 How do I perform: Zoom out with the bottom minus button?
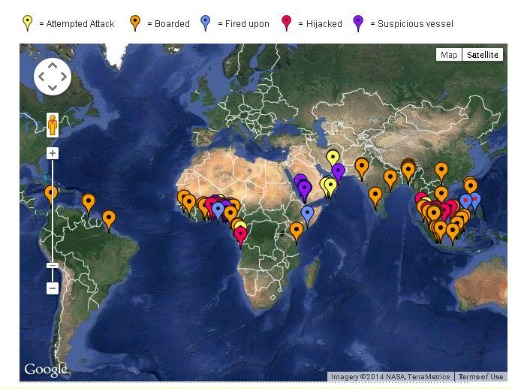coord(52,288)
